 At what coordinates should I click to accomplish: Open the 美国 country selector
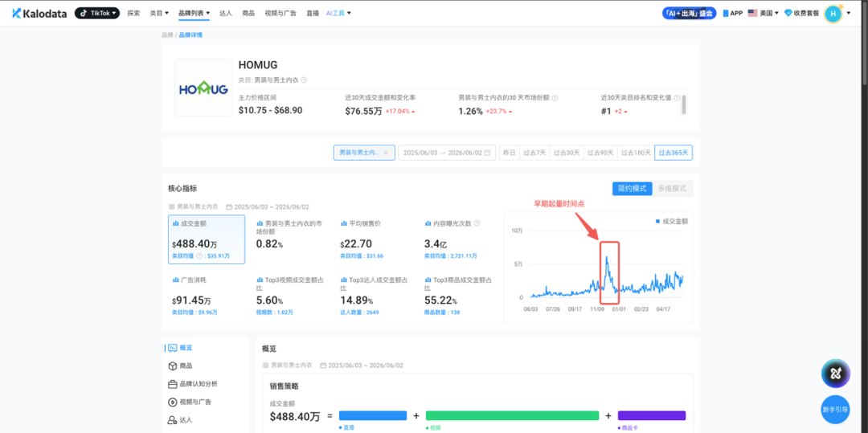(763, 13)
